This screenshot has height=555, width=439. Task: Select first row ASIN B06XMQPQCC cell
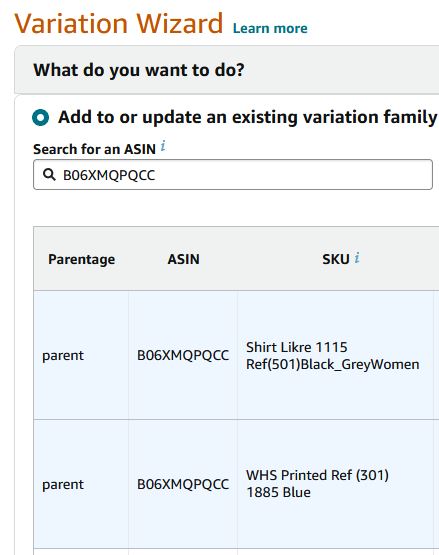(183, 355)
